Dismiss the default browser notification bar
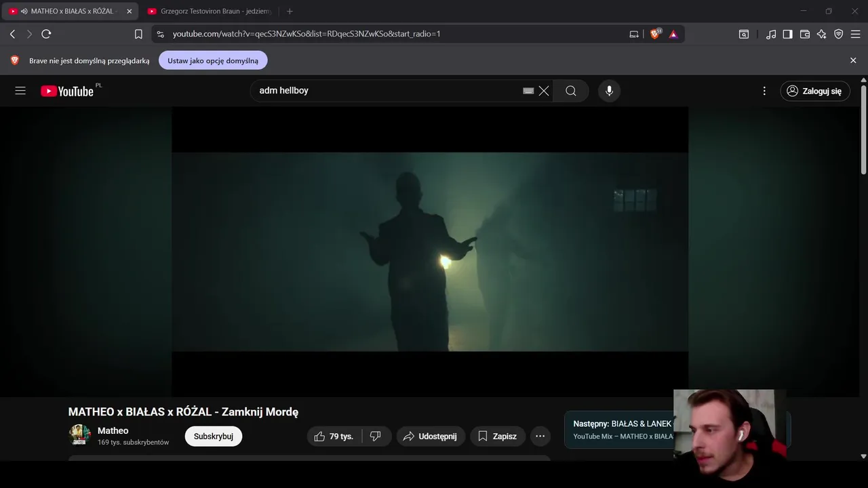The image size is (868, 488). click(853, 60)
